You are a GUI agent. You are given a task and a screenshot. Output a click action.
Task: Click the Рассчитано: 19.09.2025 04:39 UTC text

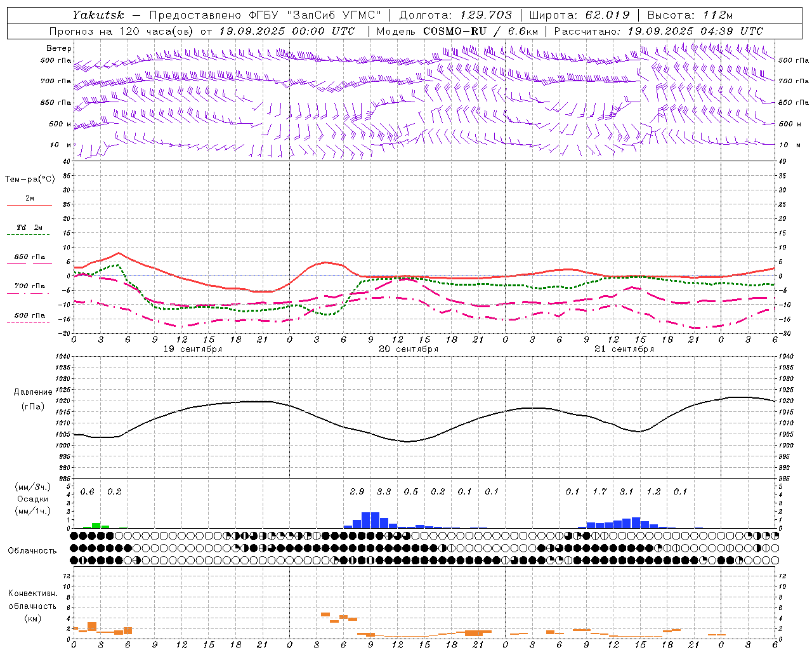click(x=658, y=31)
